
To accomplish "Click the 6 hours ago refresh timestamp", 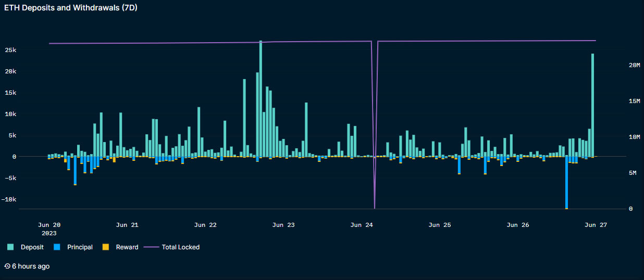I will [x=31, y=266].
